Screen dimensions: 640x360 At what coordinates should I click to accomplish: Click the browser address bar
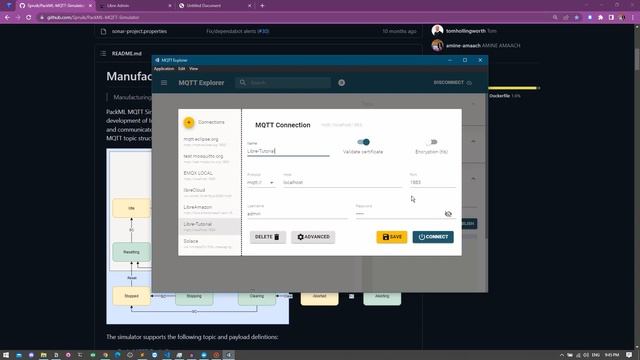294,18
